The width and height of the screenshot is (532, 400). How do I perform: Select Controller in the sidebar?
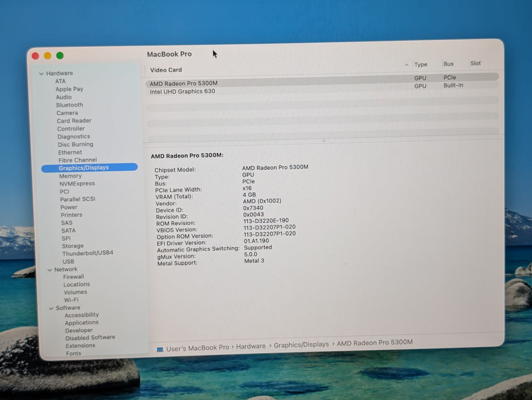[71, 129]
